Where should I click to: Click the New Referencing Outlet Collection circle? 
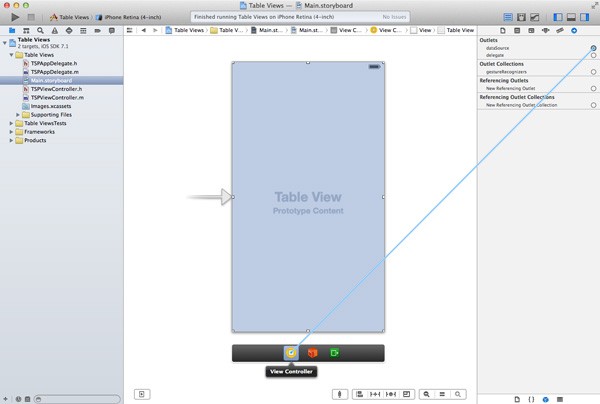point(593,105)
